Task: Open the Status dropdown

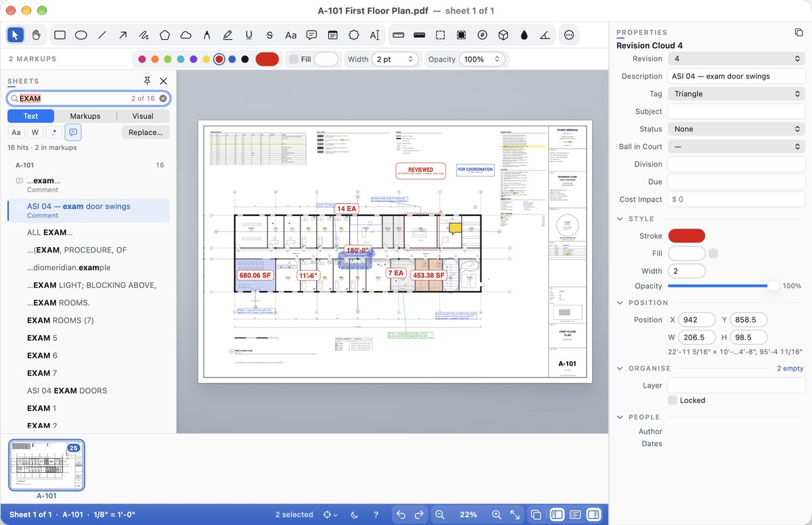Action: click(x=736, y=129)
